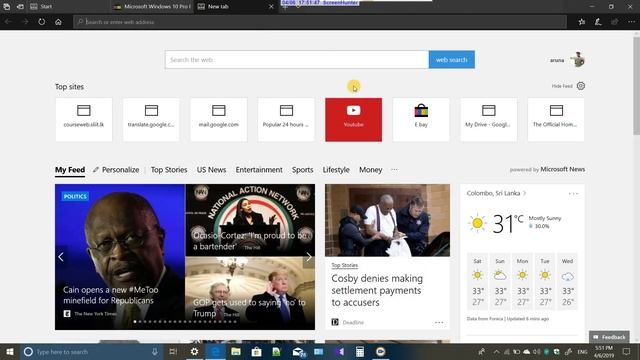
Task: Open the Sports feed tab
Action: click(x=302, y=170)
